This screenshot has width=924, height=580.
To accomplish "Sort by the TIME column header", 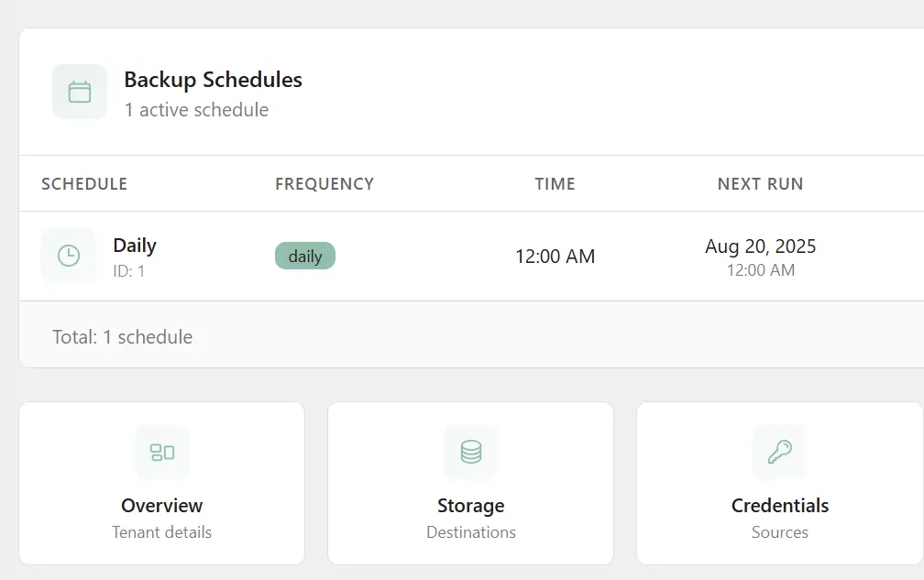I will 555,184.
